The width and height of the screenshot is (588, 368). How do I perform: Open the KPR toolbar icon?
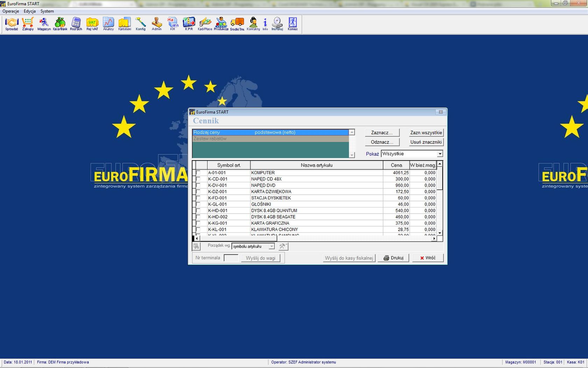point(189,24)
